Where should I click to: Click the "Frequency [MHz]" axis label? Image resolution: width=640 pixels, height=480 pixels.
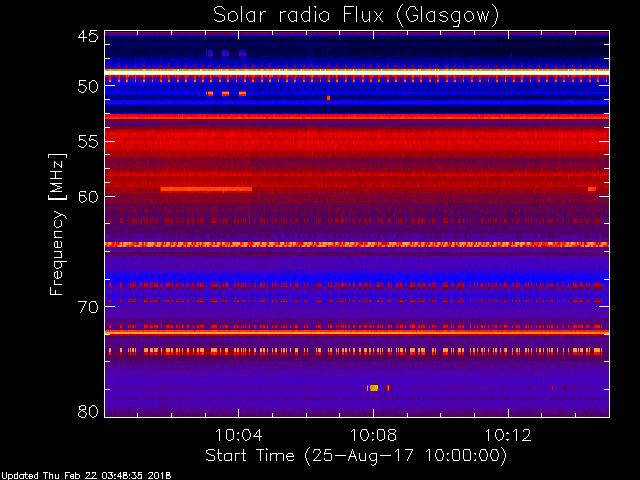[57, 224]
